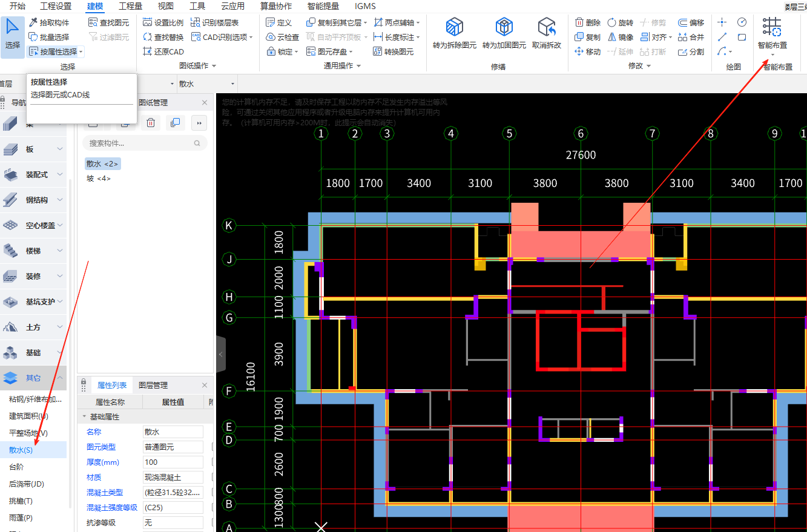Open 按属性选择 dropdown arrow
The image size is (807, 532).
pos(81,52)
